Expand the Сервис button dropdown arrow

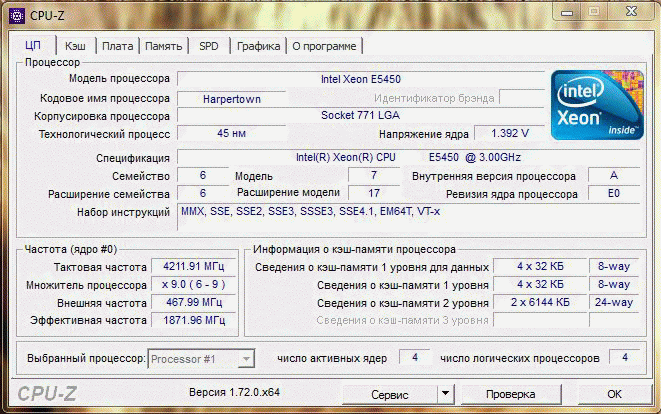coord(446,394)
